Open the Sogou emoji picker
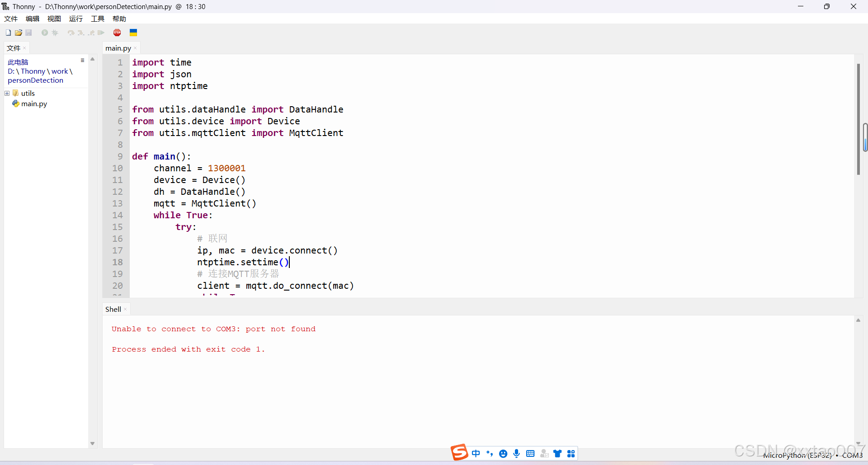 click(x=503, y=453)
